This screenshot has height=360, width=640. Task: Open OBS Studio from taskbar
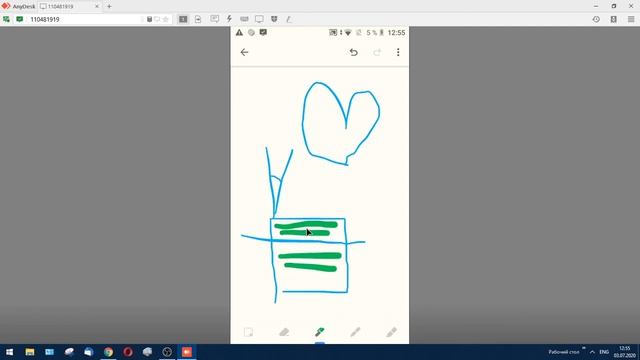coord(167,352)
